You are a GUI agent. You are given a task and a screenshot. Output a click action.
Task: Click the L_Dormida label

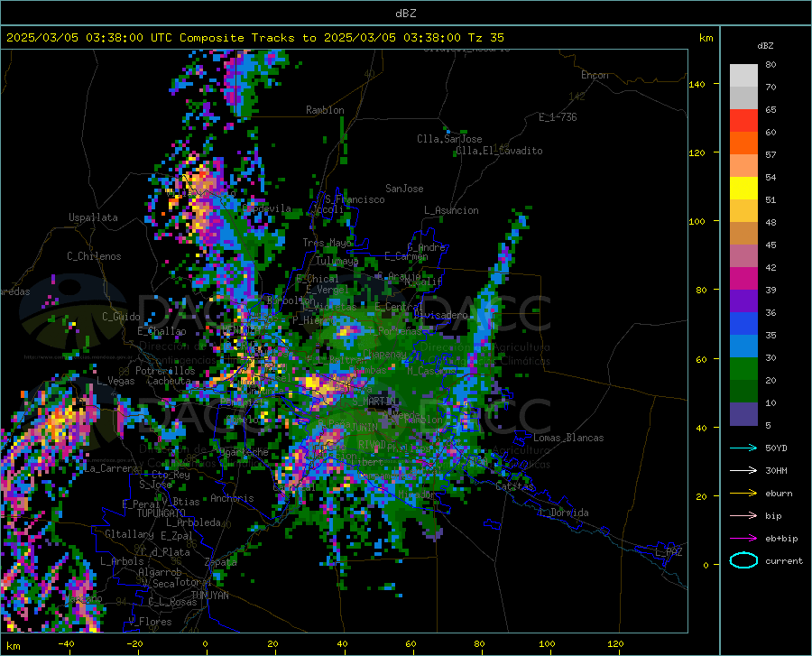(564, 513)
